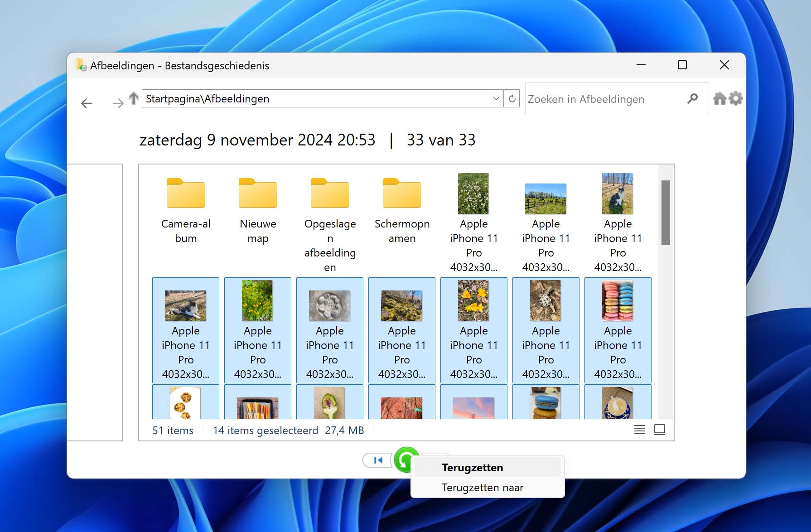This screenshot has width=811, height=532.
Task: Navigate back with the left arrow
Action: click(87, 103)
